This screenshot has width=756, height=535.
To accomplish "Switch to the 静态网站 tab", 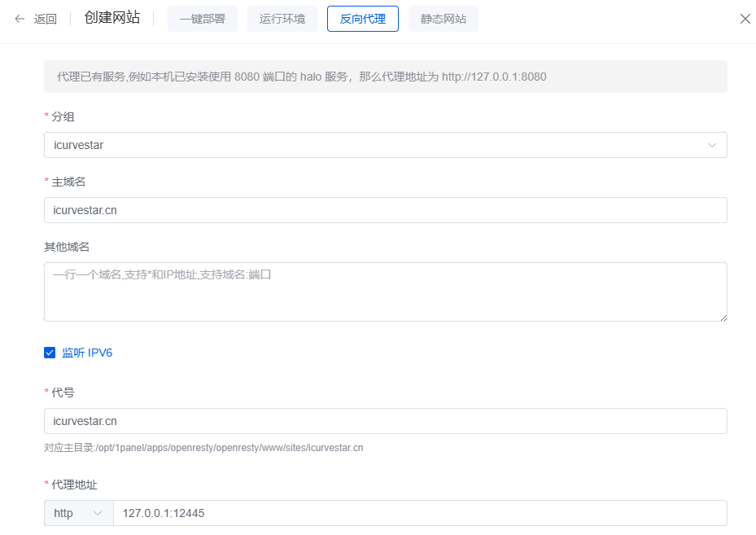I will (x=444, y=19).
